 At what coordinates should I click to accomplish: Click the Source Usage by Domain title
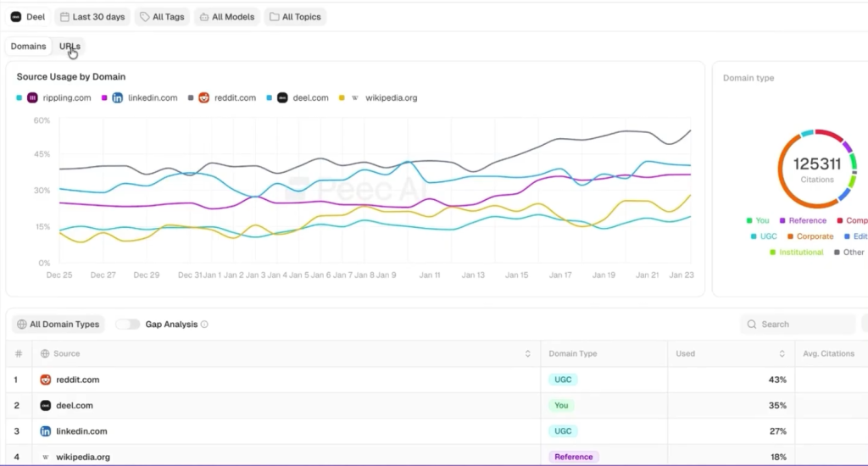[71, 77]
